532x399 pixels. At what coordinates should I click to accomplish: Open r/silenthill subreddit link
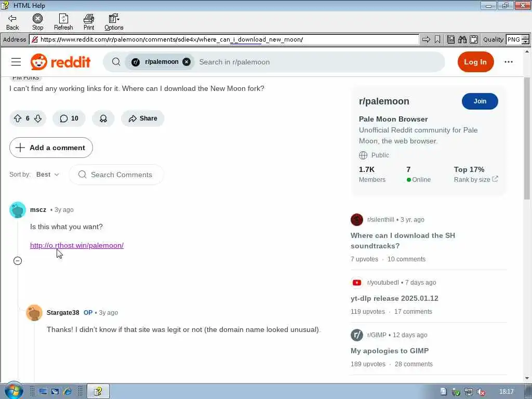(x=381, y=220)
